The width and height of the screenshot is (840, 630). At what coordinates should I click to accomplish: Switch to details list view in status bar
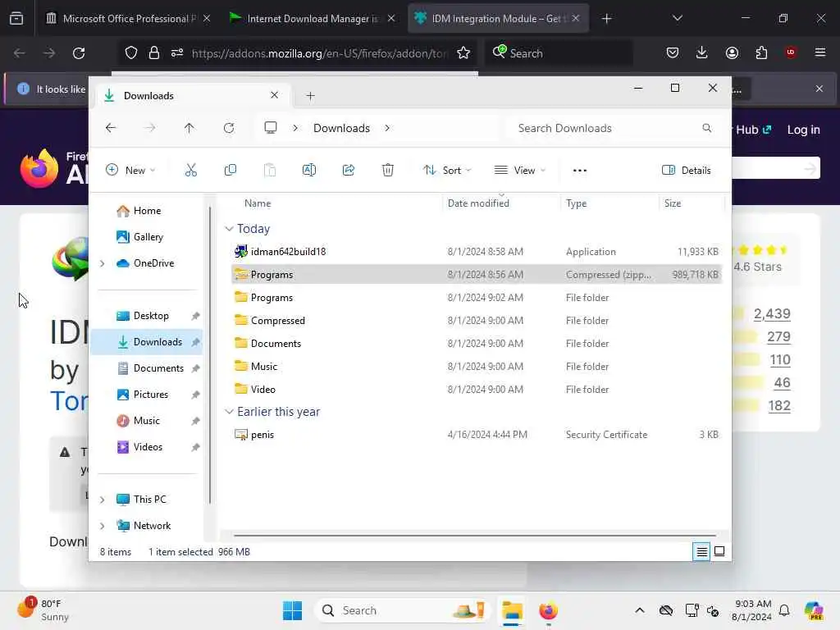(x=701, y=551)
